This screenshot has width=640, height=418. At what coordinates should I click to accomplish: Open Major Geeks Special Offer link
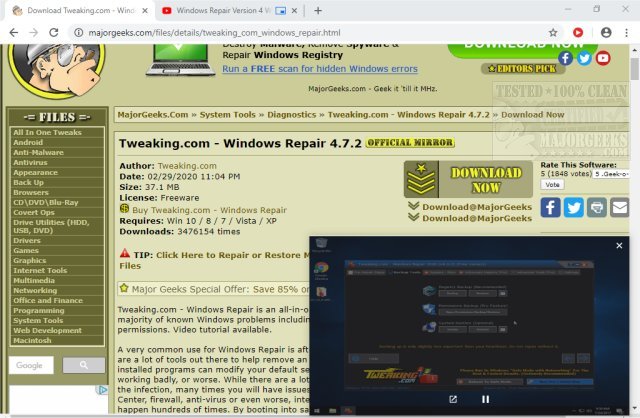(220, 289)
